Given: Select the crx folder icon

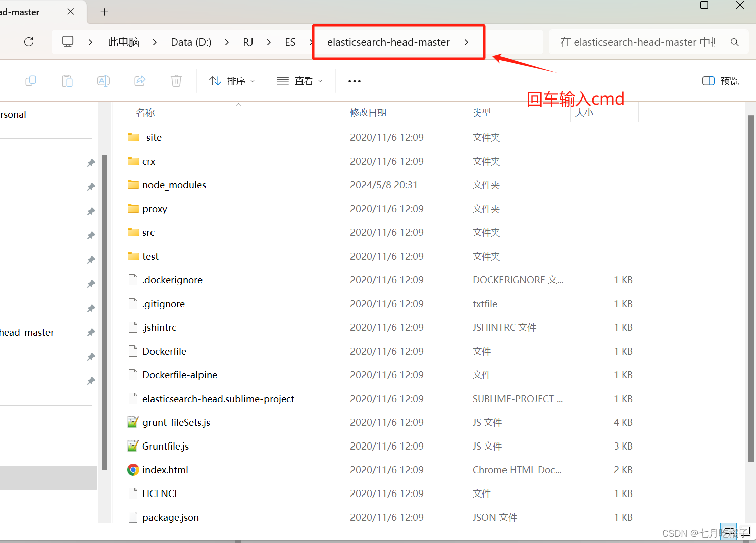Looking at the screenshot, I should pyautogui.click(x=133, y=161).
